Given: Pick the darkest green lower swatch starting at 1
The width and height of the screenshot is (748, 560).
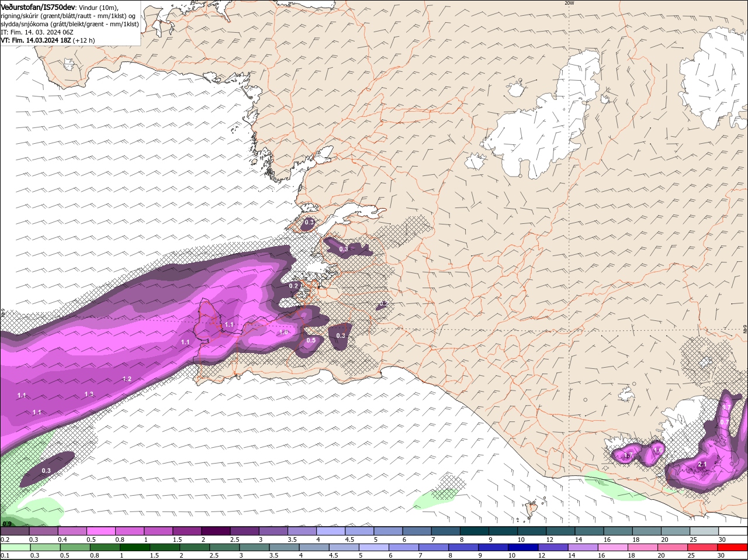Looking at the screenshot, I should (134, 547).
